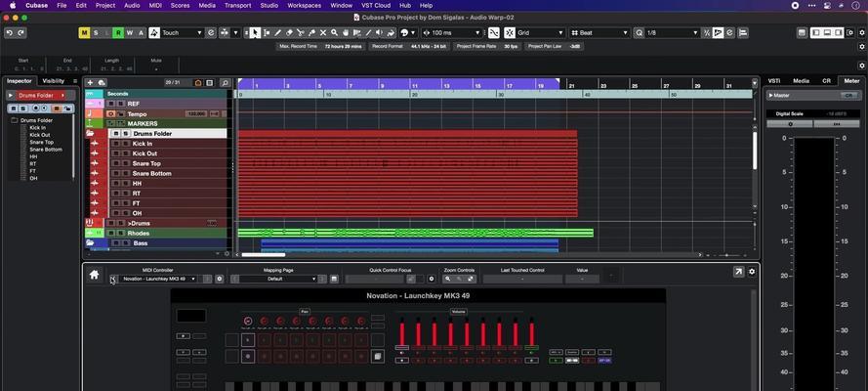Viewport: 868px width, 391px height.
Task: Solo the Drums Folder track
Action: click(125, 134)
